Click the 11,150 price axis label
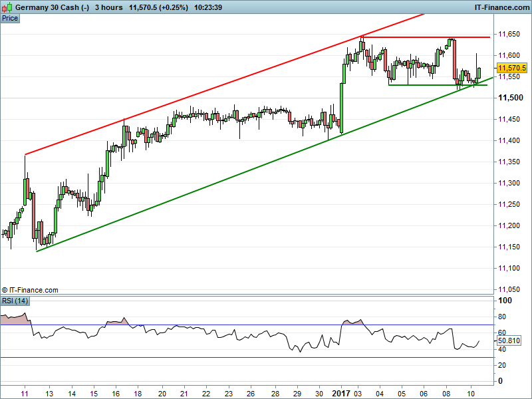The width and height of the screenshot is (532, 399). coord(509,247)
